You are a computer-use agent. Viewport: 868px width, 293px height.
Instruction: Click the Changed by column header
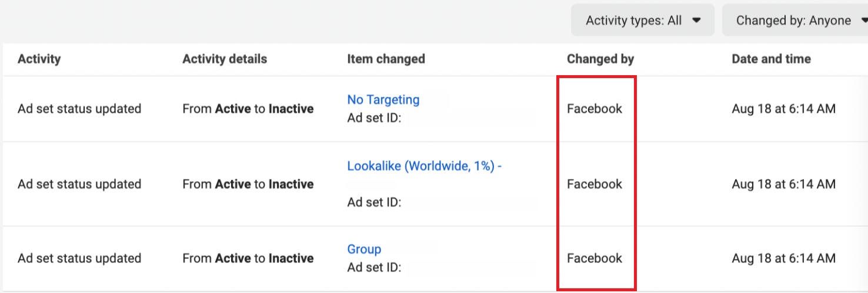(x=600, y=59)
